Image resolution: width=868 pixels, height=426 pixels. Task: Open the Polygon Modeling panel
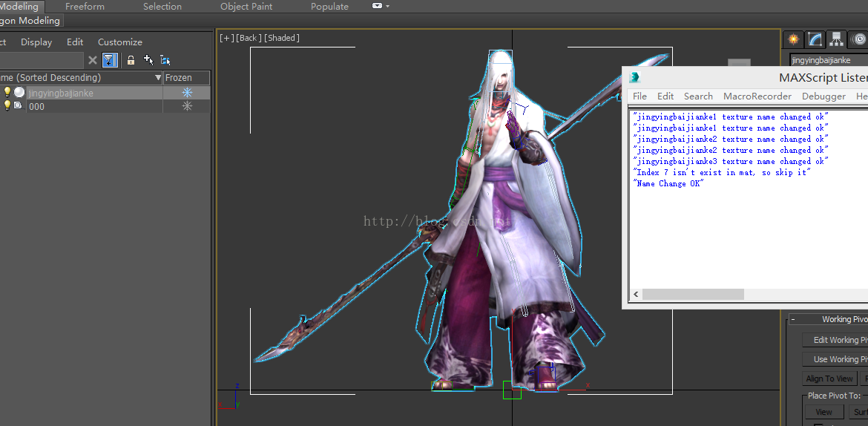point(30,21)
